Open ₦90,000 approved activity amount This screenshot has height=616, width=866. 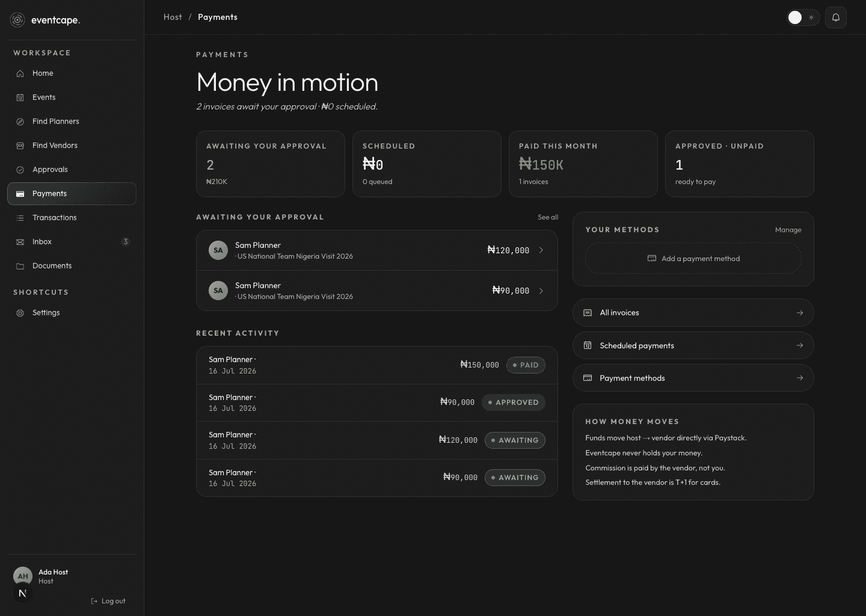[457, 402]
